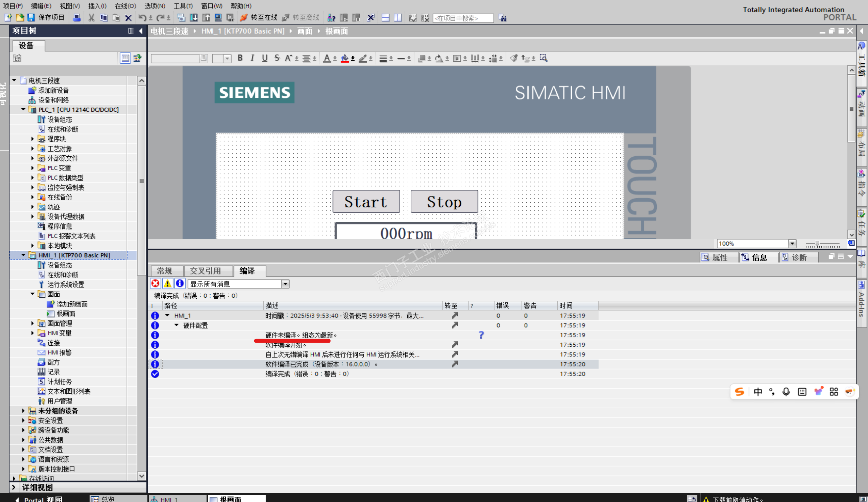Click the Stop button on HMI screen

coord(444,202)
